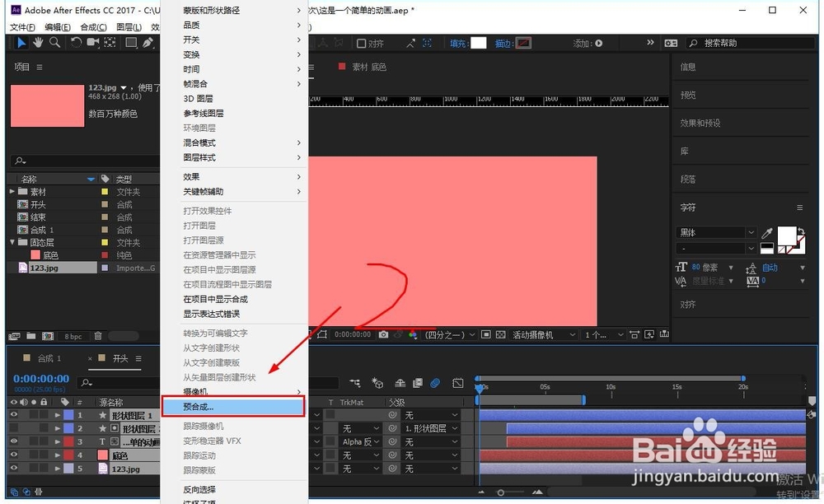
Task: Click the 描边 stroke options link
Action: [x=503, y=44]
